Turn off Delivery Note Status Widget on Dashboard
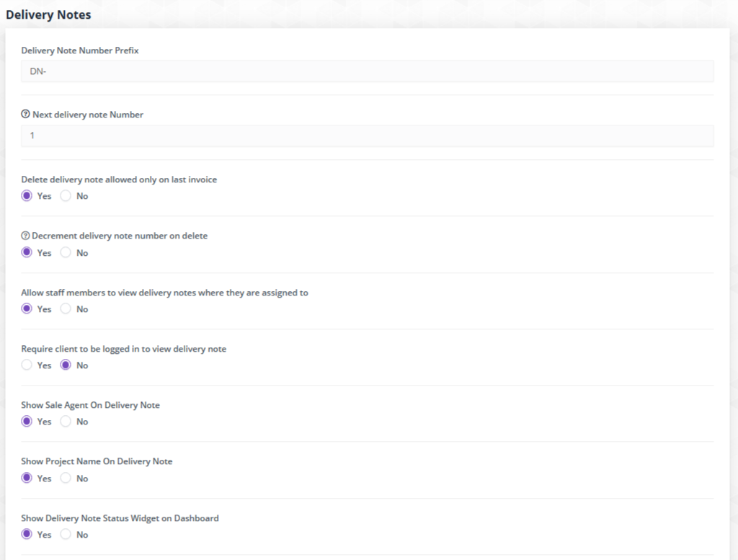This screenshot has height=560, width=738. 66,535
